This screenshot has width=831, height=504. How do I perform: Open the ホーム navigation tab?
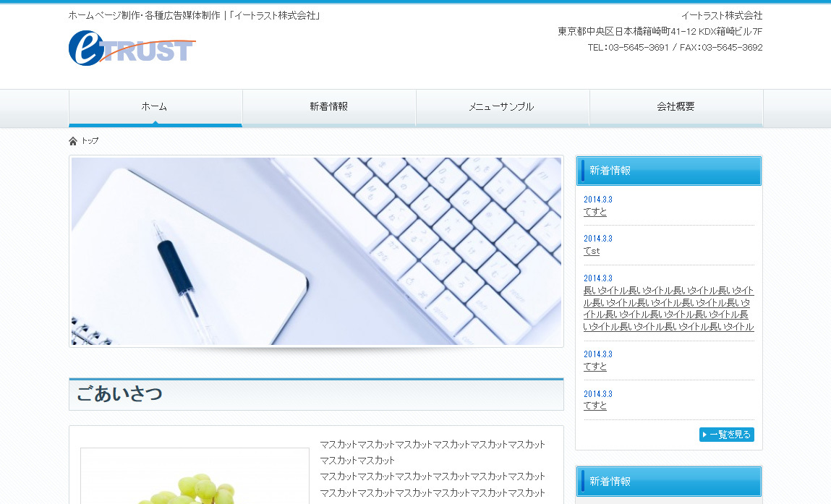[155, 107]
